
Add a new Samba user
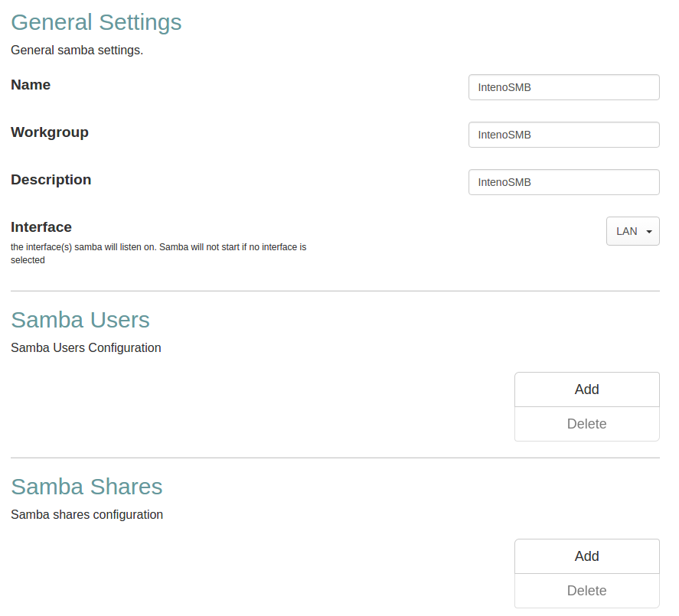click(586, 389)
